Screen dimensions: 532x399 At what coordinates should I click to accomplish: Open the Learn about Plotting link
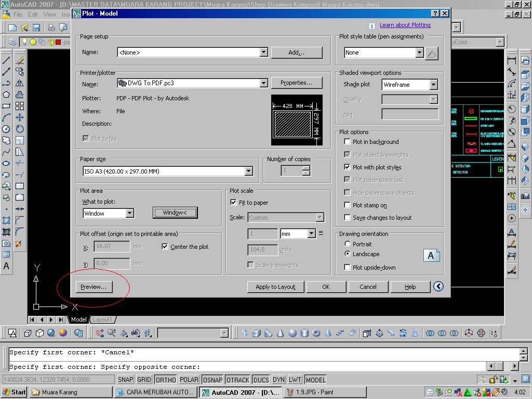click(x=405, y=25)
